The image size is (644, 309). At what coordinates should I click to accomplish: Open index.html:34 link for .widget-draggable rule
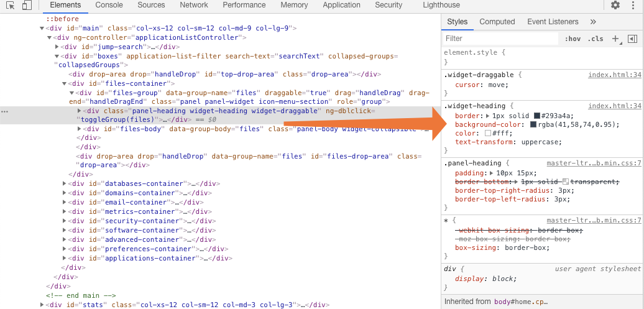coord(614,75)
